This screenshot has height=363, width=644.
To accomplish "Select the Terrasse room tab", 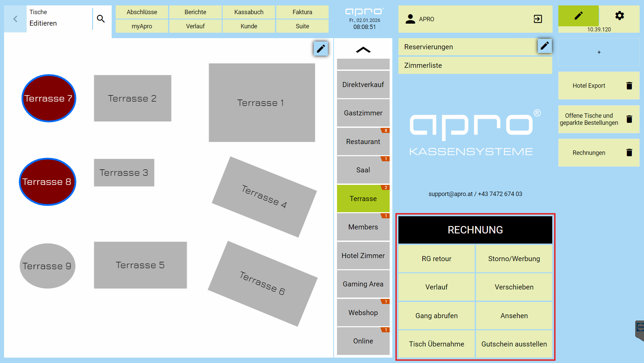I will click(363, 199).
